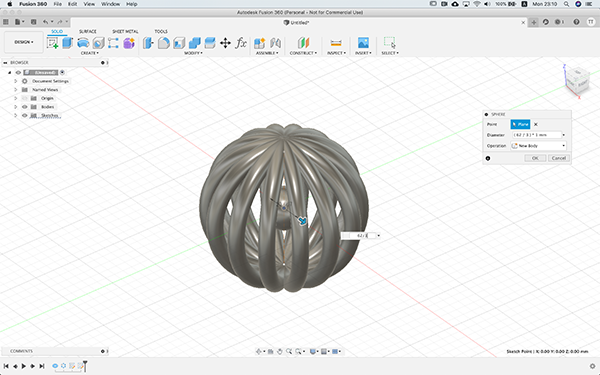This screenshot has width=600, height=375.
Task: Expand the Sketches tree node
Action: [16, 116]
